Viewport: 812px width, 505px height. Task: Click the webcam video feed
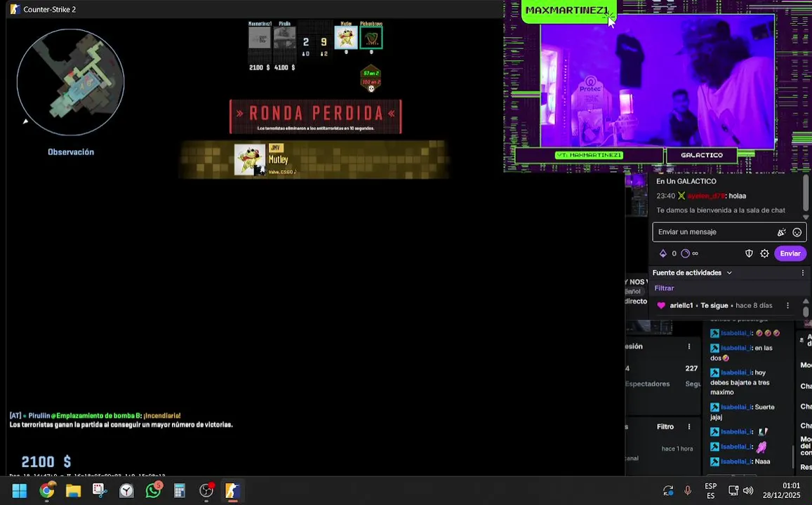[x=658, y=82]
